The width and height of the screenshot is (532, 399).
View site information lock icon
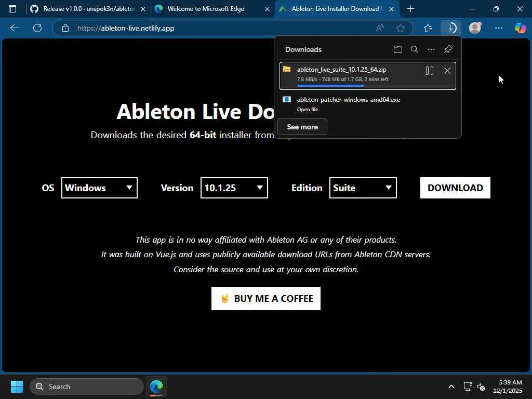point(65,28)
